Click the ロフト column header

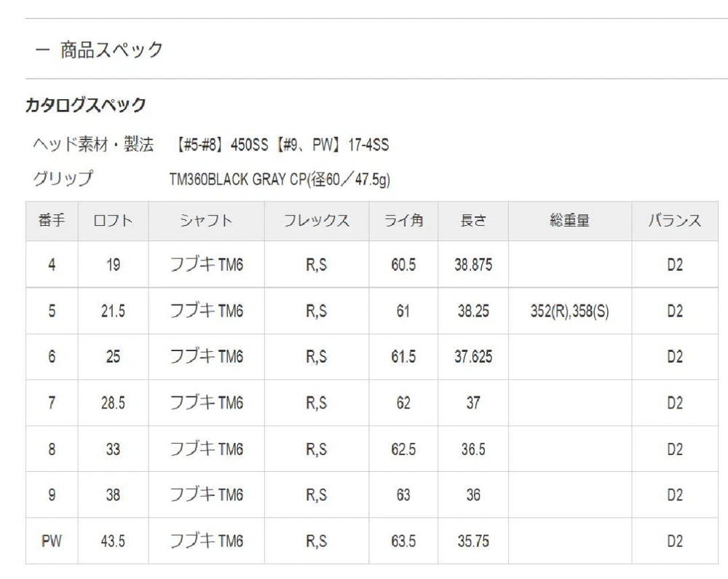tap(113, 221)
